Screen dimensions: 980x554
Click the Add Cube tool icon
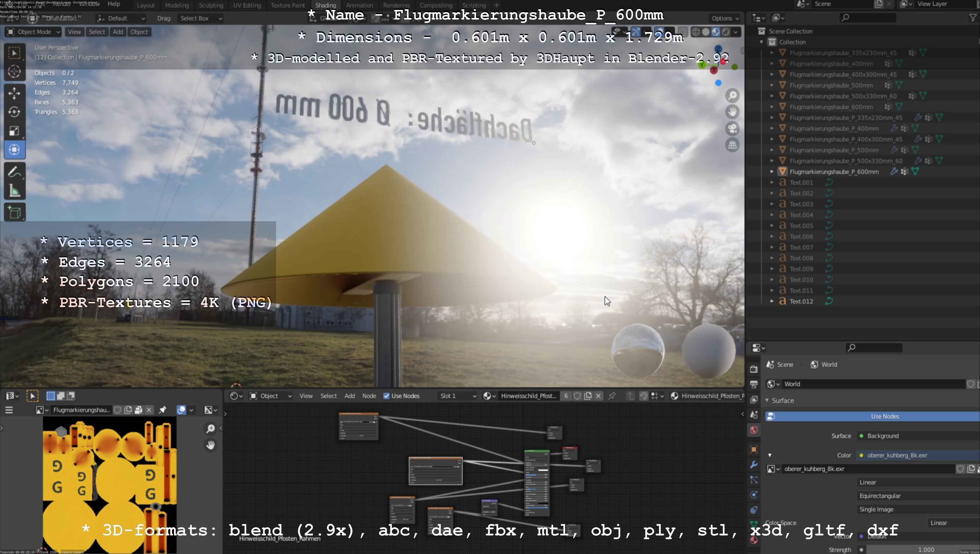pyautogui.click(x=14, y=213)
